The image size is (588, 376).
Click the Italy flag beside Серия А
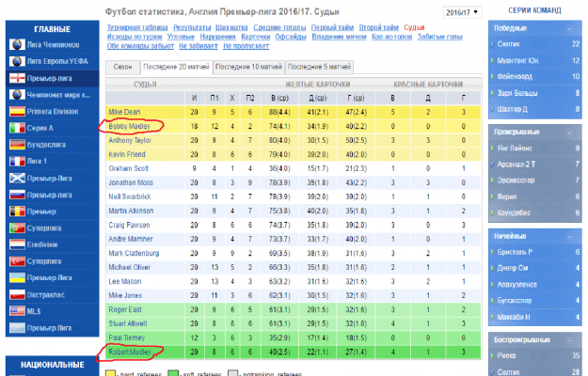(x=17, y=128)
